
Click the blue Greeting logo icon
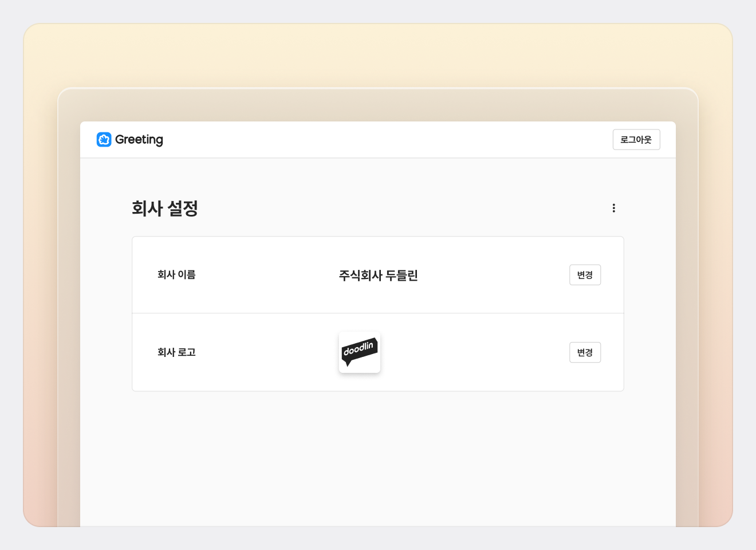click(x=104, y=139)
